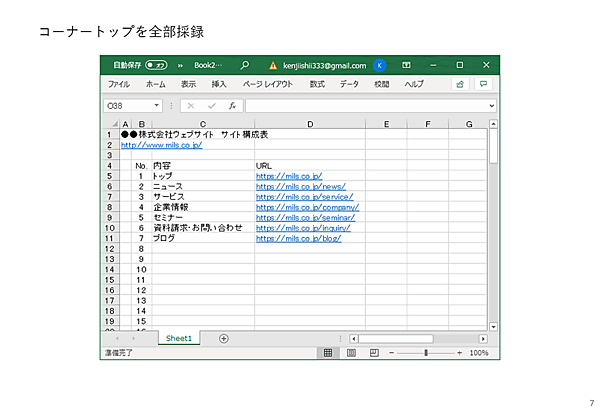The width and height of the screenshot is (600, 415).
Task: Select row 4 header
Action: pos(110,166)
